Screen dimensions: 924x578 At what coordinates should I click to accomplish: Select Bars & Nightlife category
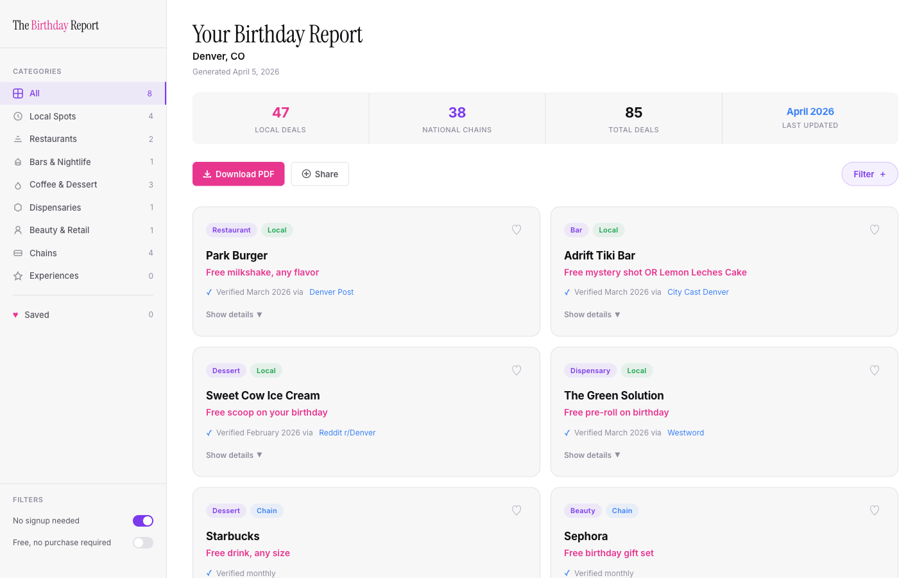point(83,162)
